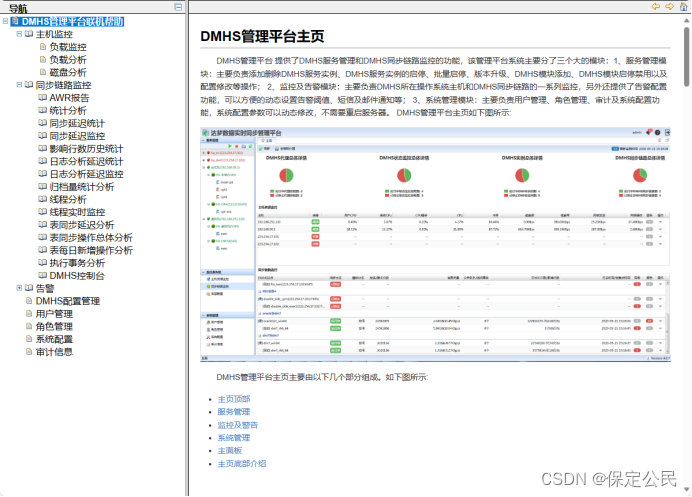692x497 pixels.
Task: Open the 同步链路监控 topic label
Action: click(63, 85)
